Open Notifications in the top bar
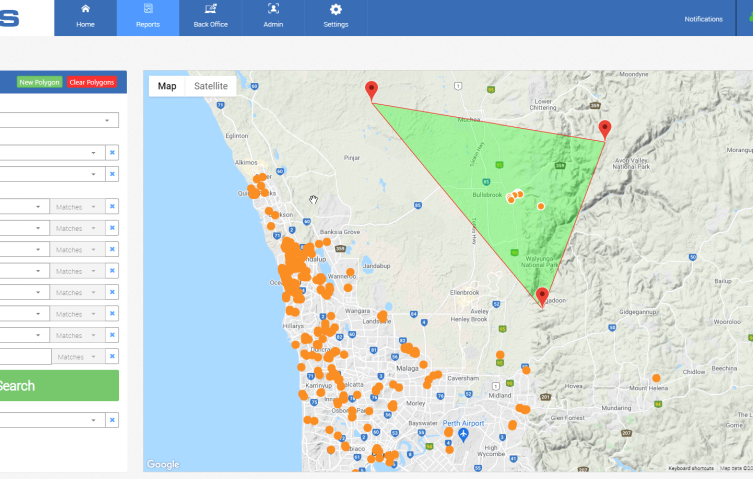This screenshot has height=479, width=753. 703,19
